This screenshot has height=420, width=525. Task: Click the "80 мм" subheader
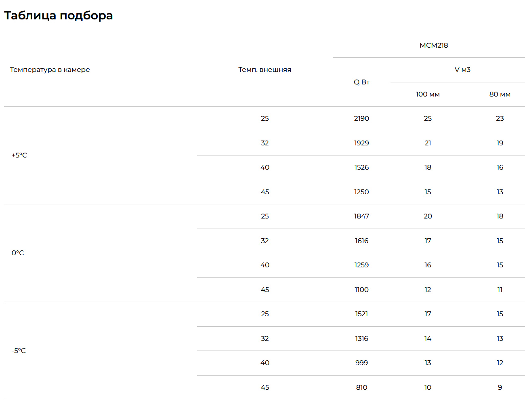click(500, 94)
